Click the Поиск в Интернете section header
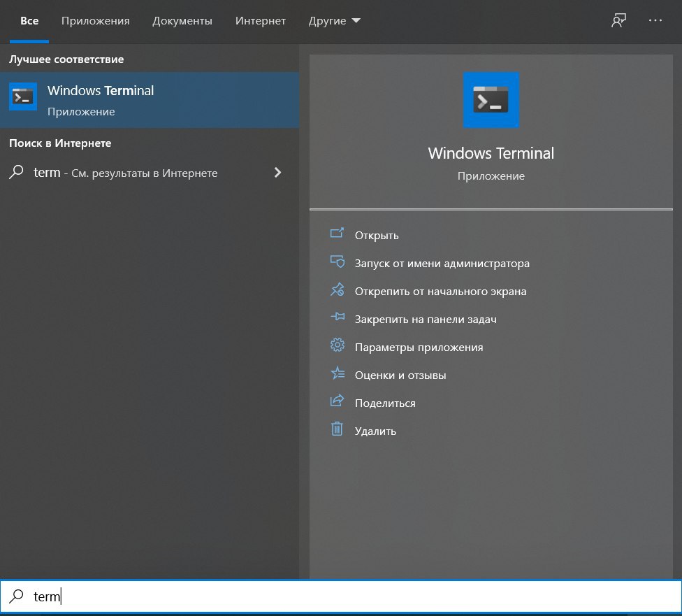Screen dimensions: 682x616 pos(60,143)
